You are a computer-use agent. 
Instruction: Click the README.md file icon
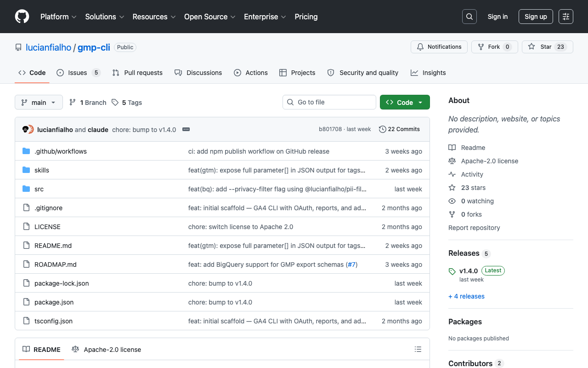point(26,246)
